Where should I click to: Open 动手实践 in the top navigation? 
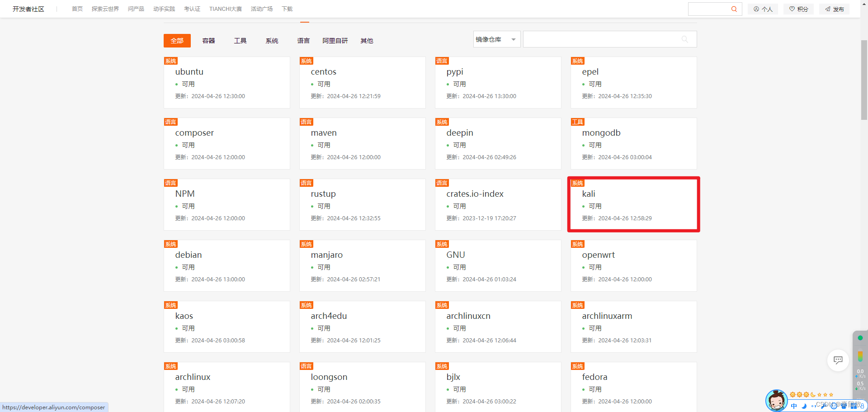pyautogui.click(x=164, y=9)
